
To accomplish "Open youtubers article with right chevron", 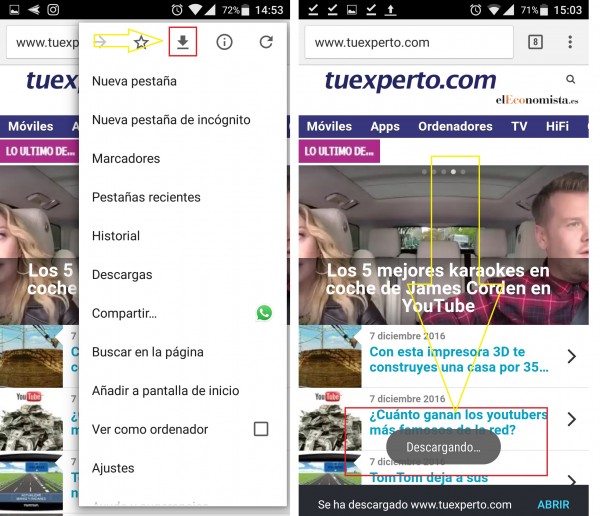I will tap(571, 419).
